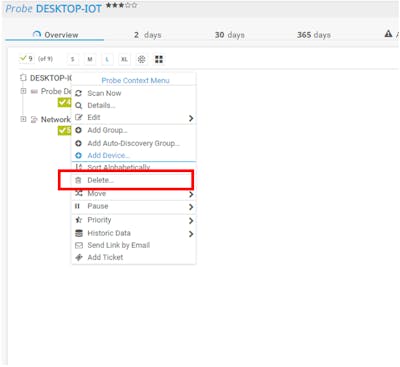Choose Priority menu entry
The image size is (400, 367).
click(x=134, y=220)
